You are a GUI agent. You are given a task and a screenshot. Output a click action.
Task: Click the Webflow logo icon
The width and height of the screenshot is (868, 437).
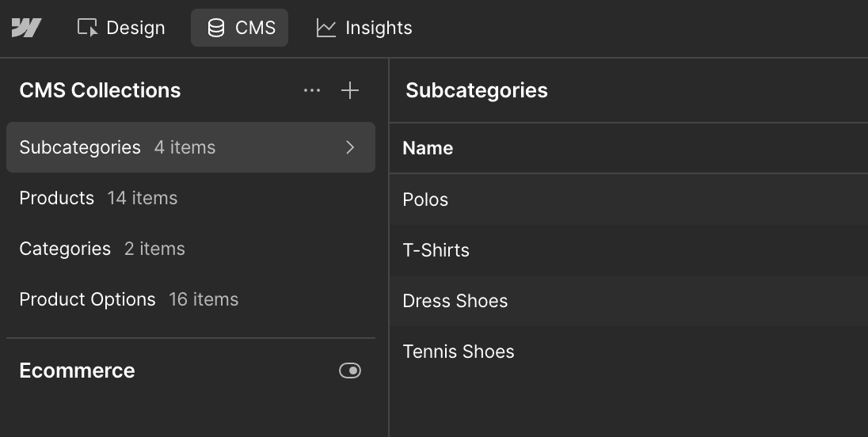click(26, 28)
